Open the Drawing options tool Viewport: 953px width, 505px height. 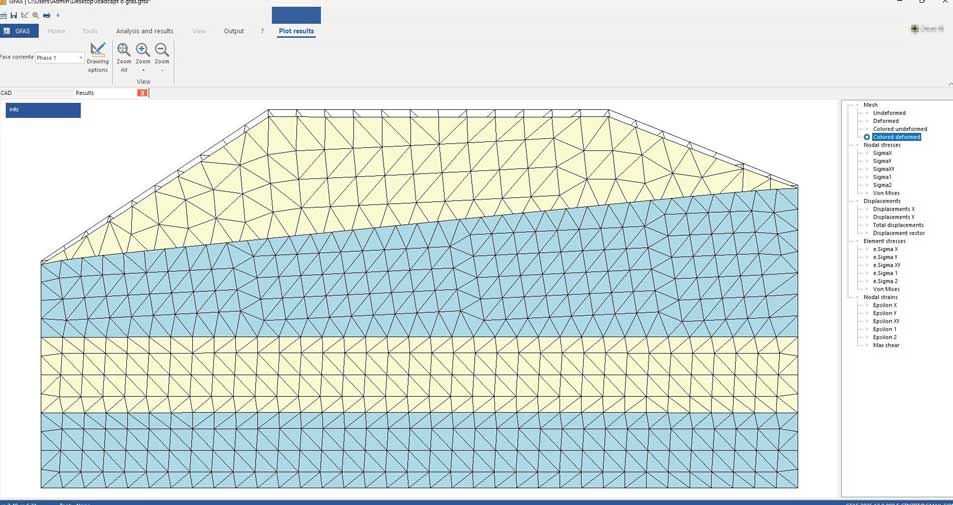click(x=97, y=56)
